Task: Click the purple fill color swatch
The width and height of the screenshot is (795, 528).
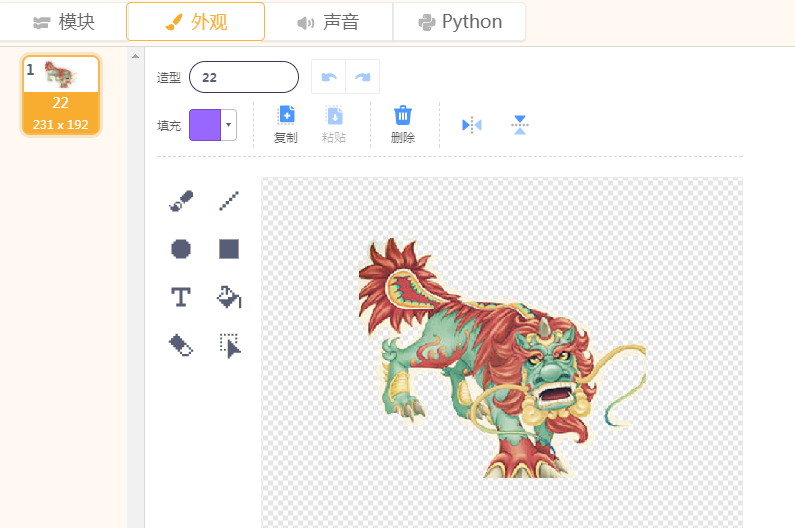Action: click(205, 125)
